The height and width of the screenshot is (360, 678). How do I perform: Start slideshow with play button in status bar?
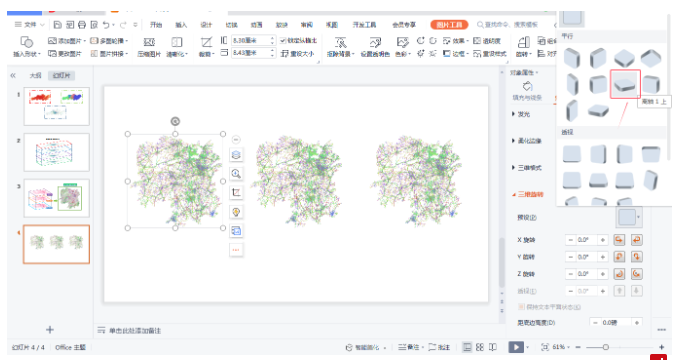click(x=516, y=347)
